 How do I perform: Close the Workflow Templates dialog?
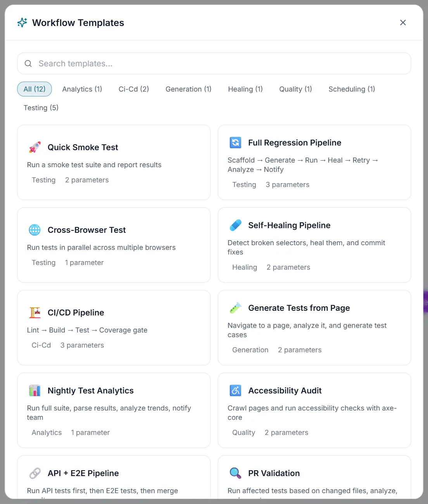click(403, 23)
